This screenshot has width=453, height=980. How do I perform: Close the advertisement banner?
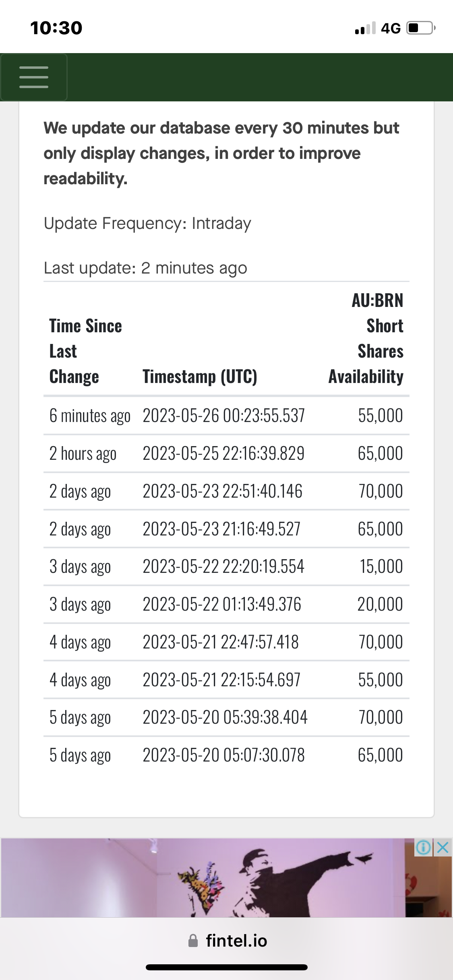pyautogui.click(x=443, y=848)
